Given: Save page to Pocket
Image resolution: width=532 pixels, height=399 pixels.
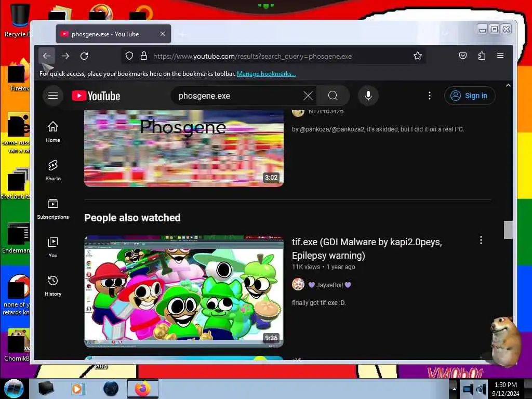Looking at the screenshot, I should tap(463, 56).
